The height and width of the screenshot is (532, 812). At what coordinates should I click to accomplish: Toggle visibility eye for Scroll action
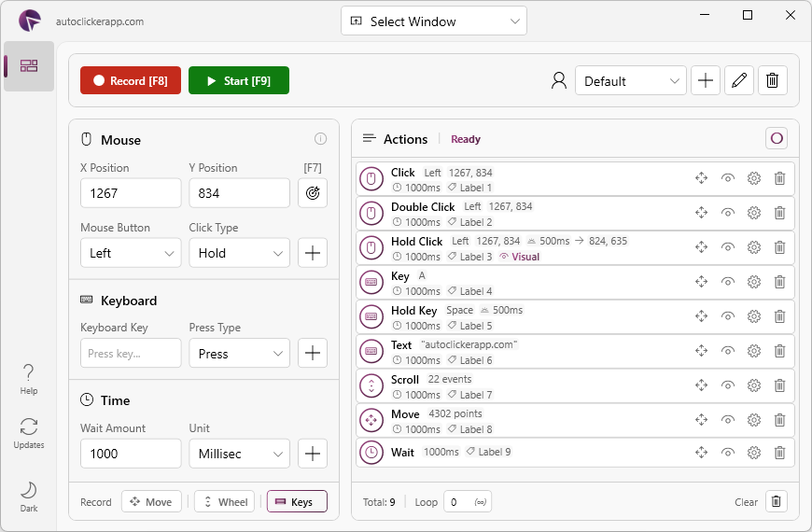tap(728, 385)
